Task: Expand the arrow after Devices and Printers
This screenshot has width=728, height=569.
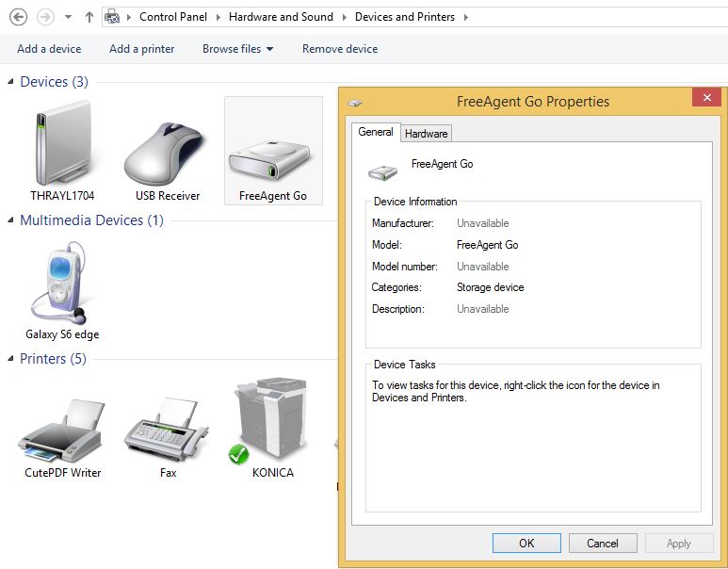Action: 465,18
